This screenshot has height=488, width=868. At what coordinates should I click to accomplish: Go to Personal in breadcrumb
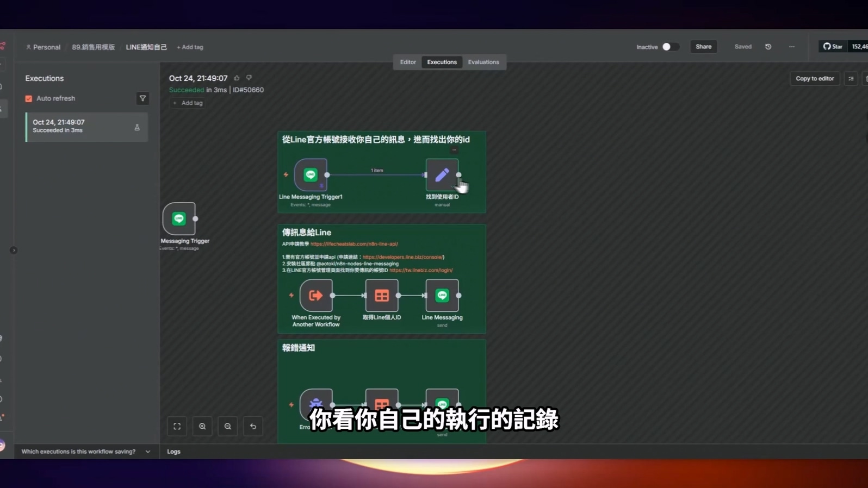coord(43,47)
